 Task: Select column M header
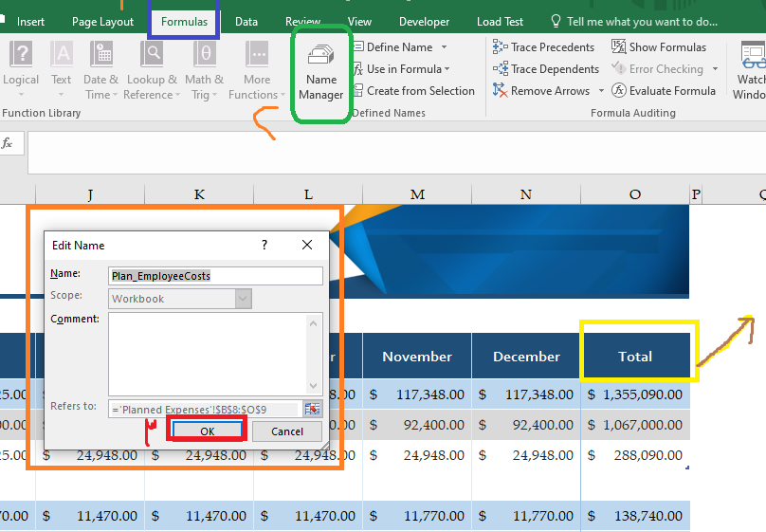click(x=417, y=194)
